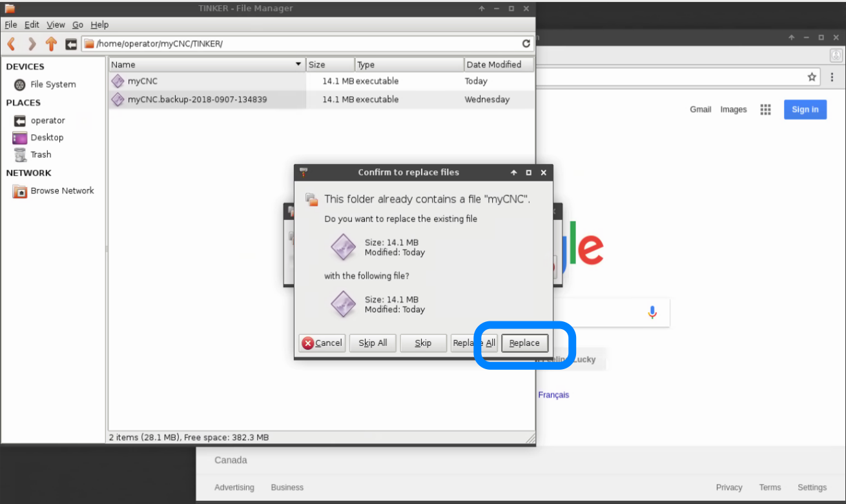This screenshot has height=504, width=846.
Task: Click the home folder toolbar icon
Action: tap(71, 44)
